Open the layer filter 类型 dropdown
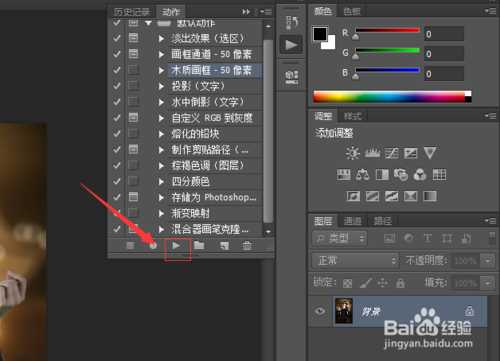Image resolution: width=500 pixels, height=361 pixels. click(x=339, y=238)
